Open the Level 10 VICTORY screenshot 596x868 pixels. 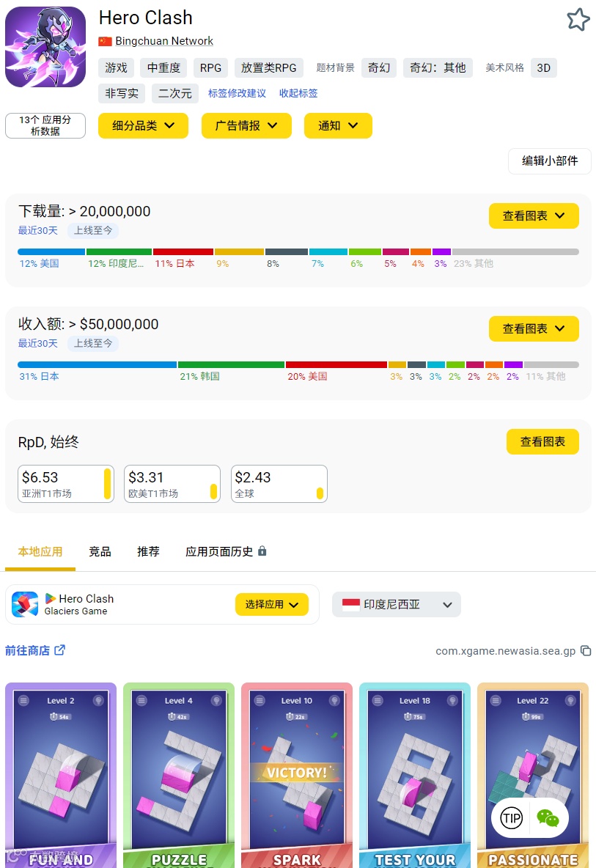point(297,775)
